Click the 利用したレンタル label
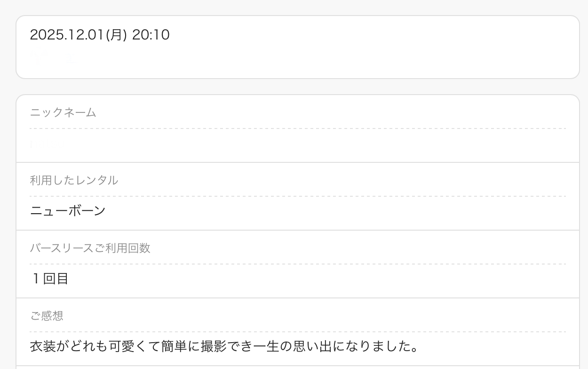Screen dimensions: 588x369 tap(74, 180)
